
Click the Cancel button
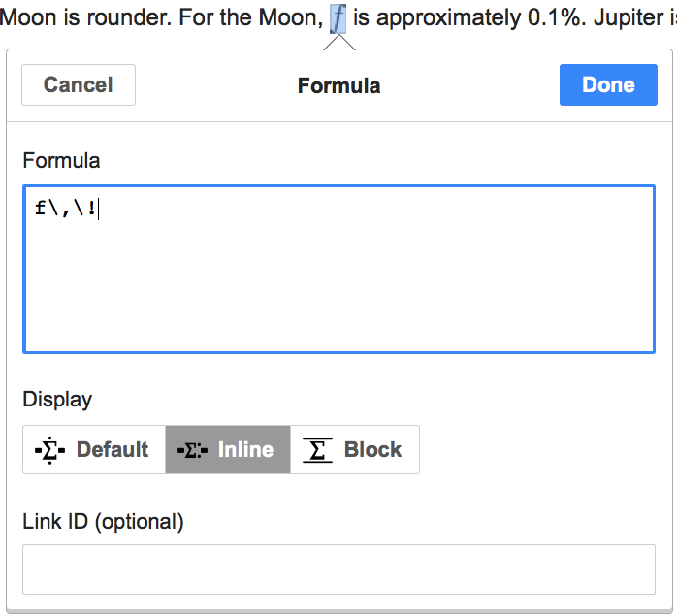click(x=79, y=84)
